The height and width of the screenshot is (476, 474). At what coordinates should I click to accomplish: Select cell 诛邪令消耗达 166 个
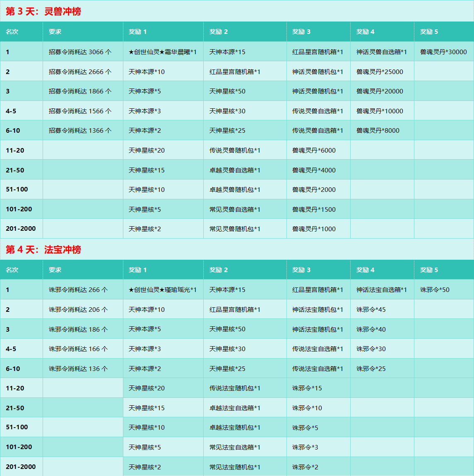click(78, 349)
